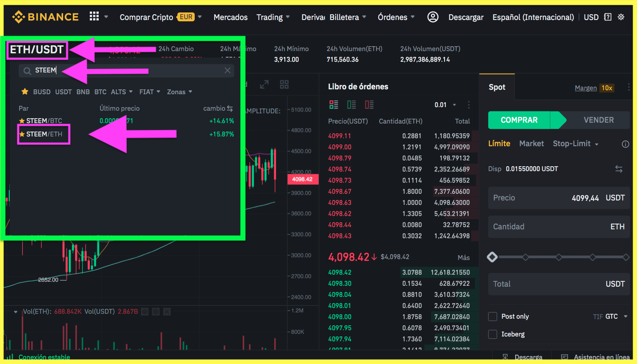
Task: Show both buy and sell orders in order book
Action: 333,105
